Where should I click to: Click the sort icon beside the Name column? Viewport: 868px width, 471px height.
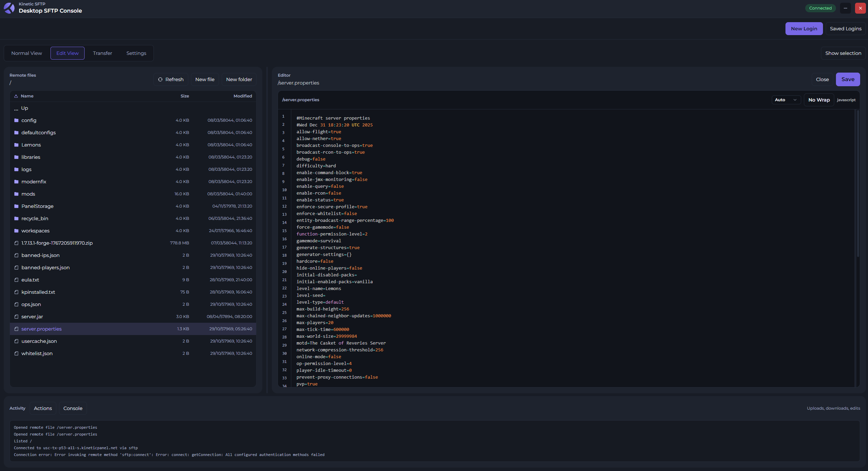click(x=16, y=96)
